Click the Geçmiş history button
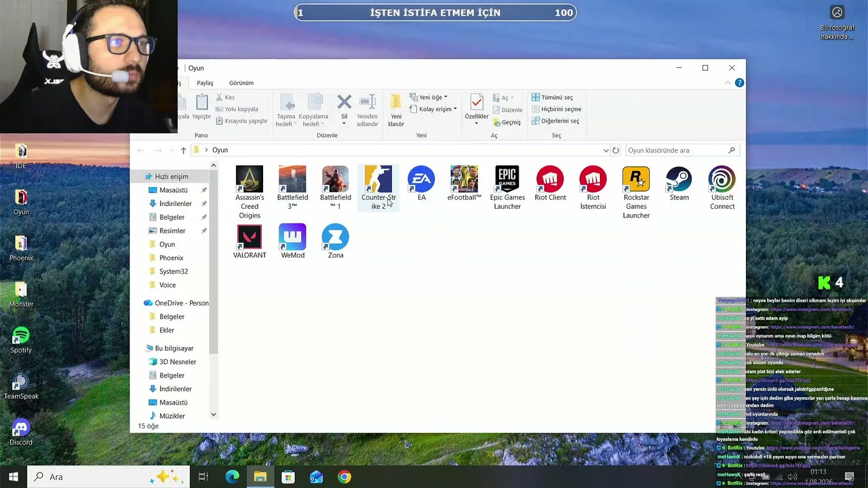 tap(506, 123)
